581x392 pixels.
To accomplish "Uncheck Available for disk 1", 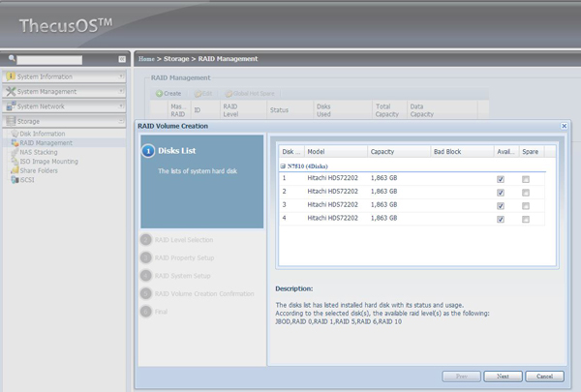I will click(x=500, y=179).
